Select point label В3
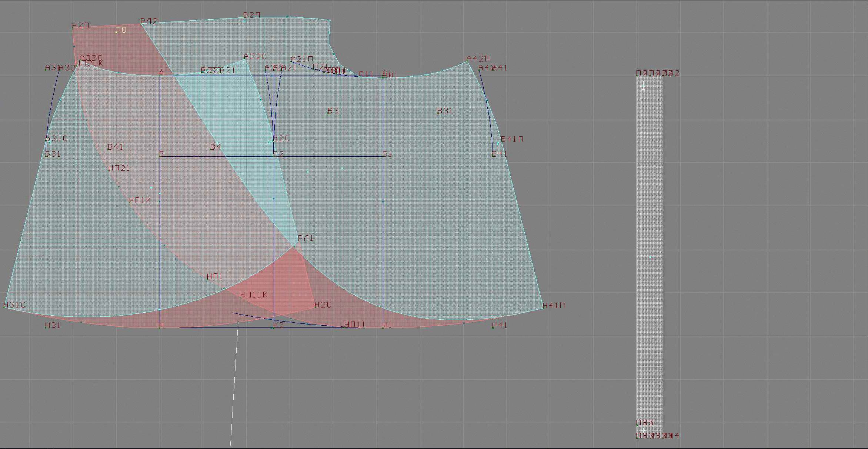 click(333, 111)
